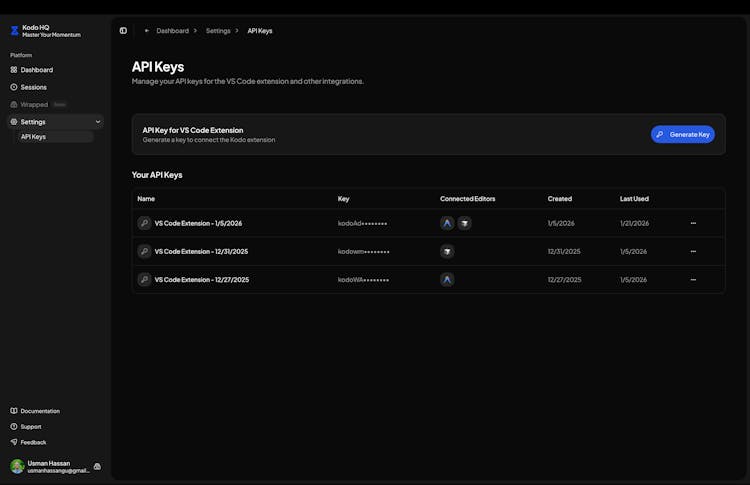The image size is (750, 485).
Task: Go to Sessions in the sidebar
Action: click(33, 87)
